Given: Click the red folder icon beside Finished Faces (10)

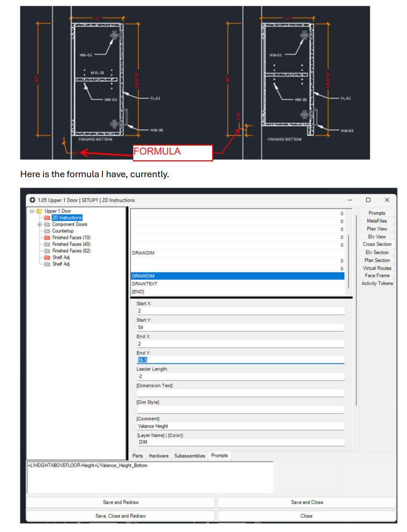Looking at the screenshot, I should 47,238.
